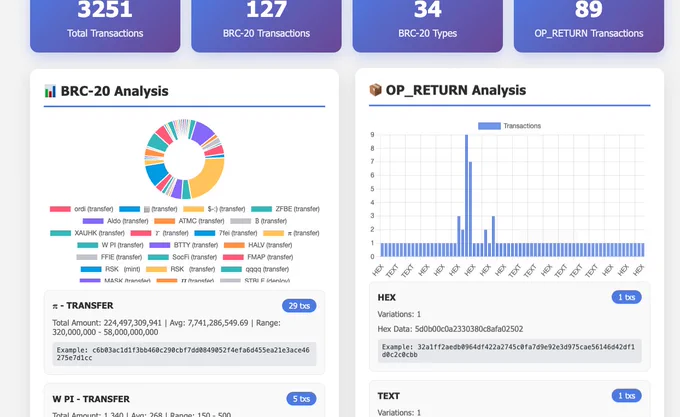The width and height of the screenshot is (680, 417).
Task: Toggle XAUHK (transfer) in the legend
Action: (x=87, y=233)
